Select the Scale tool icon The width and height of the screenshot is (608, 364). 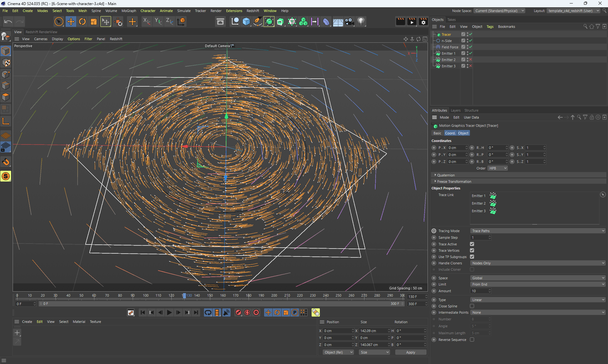click(x=94, y=22)
